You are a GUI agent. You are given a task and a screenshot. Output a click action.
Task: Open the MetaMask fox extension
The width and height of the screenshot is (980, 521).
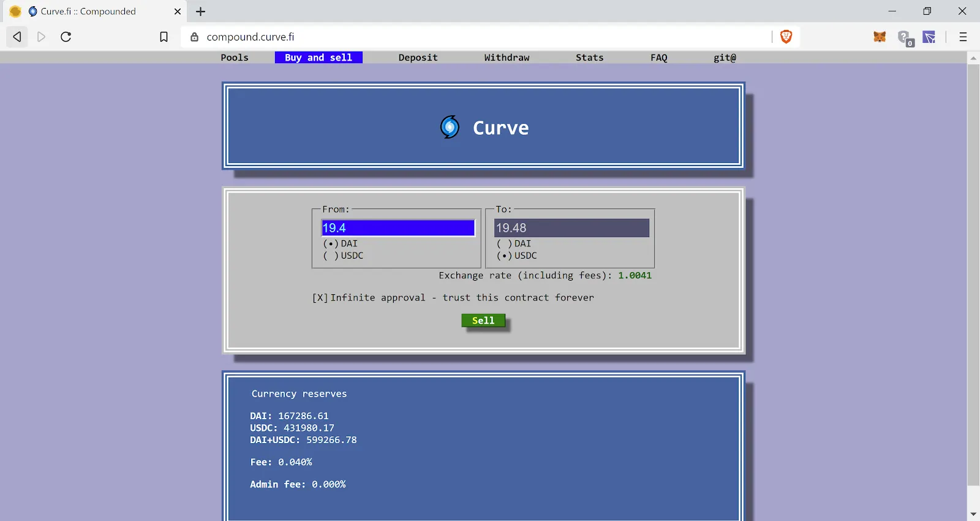tap(880, 37)
